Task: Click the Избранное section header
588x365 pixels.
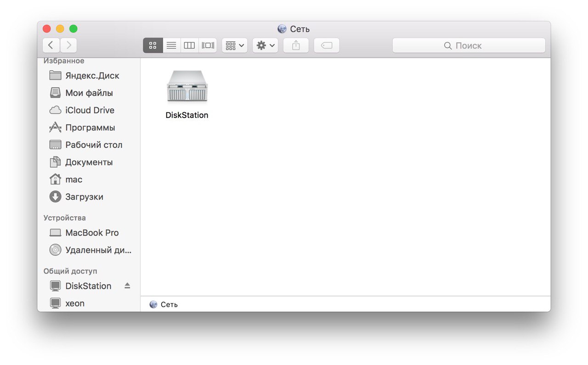Action: [64, 61]
